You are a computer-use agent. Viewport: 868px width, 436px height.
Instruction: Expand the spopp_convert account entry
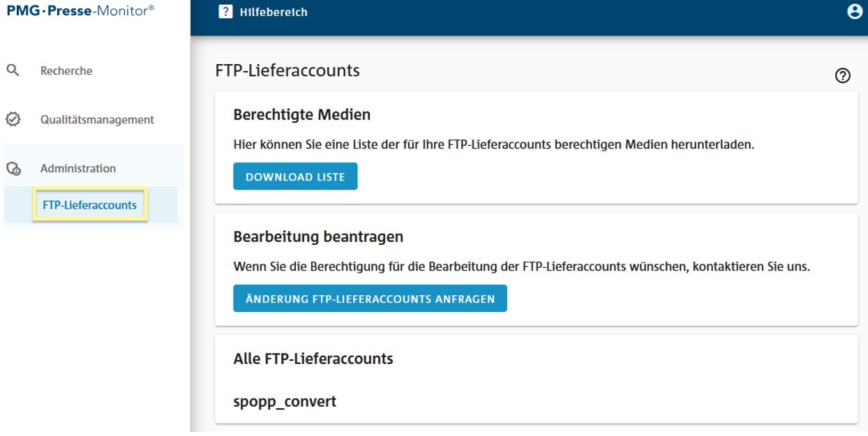(285, 402)
